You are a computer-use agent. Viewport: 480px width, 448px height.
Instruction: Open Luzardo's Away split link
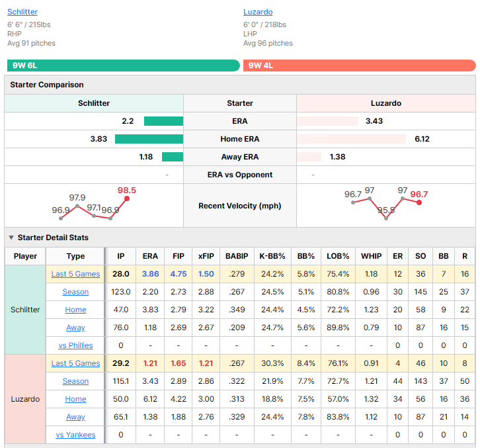pos(75,417)
